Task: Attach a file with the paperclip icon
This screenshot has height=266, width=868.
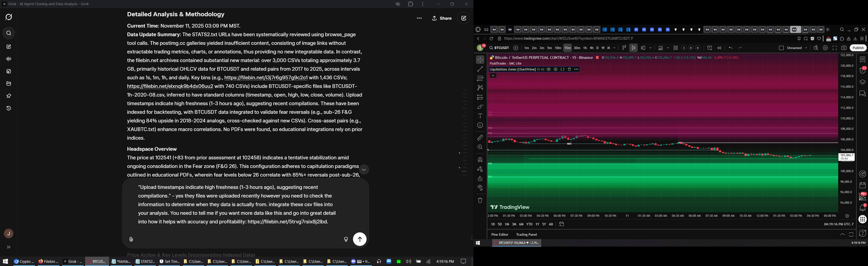Action: click(x=131, y=239)
